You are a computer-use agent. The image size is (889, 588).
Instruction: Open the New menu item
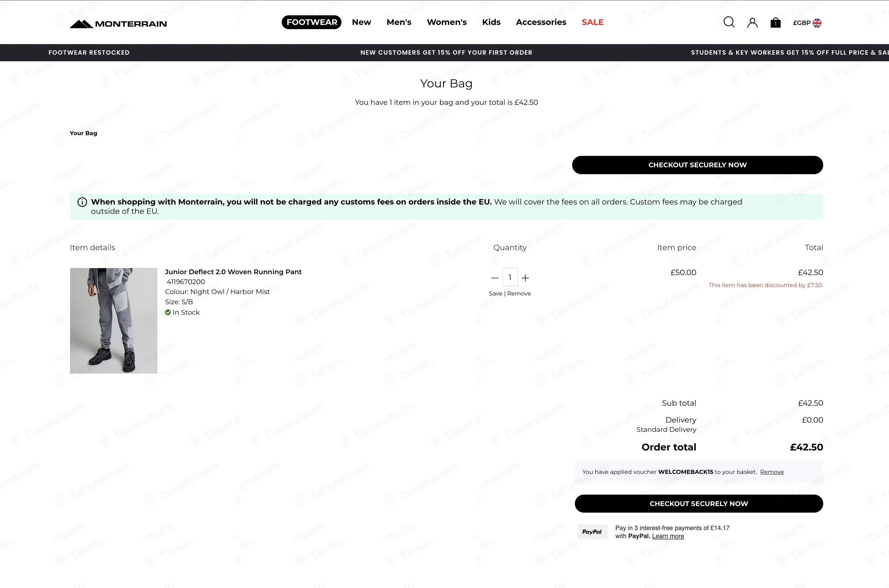pyautogui.click(x=361, y=22)
